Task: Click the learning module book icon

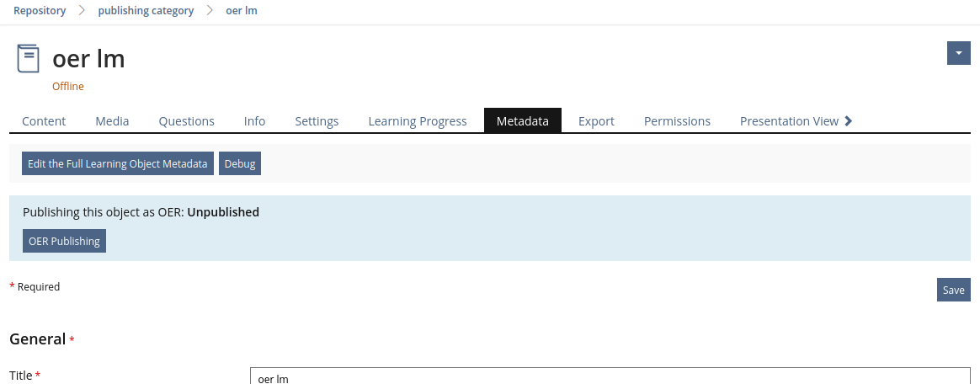Action: pos(28,59)
